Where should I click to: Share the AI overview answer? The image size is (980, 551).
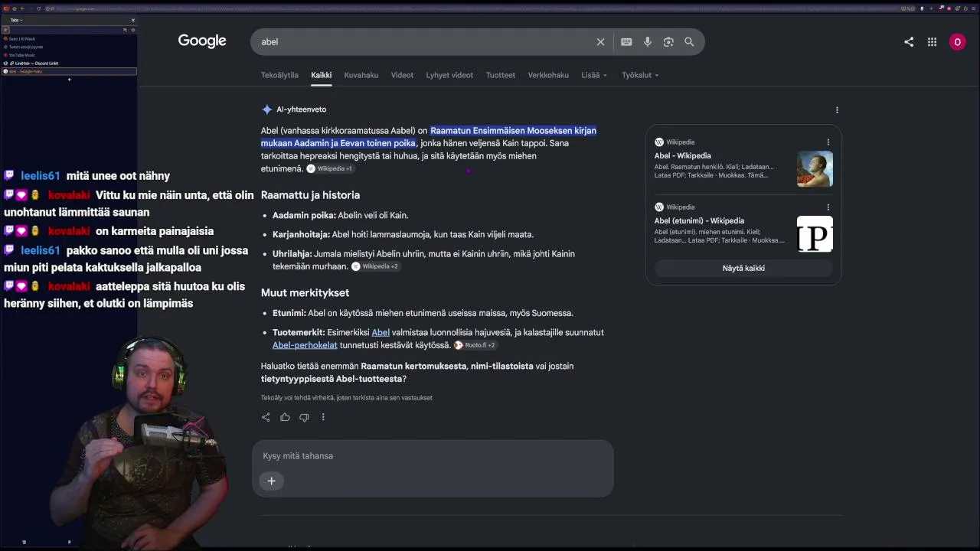(x=266, y=417)
